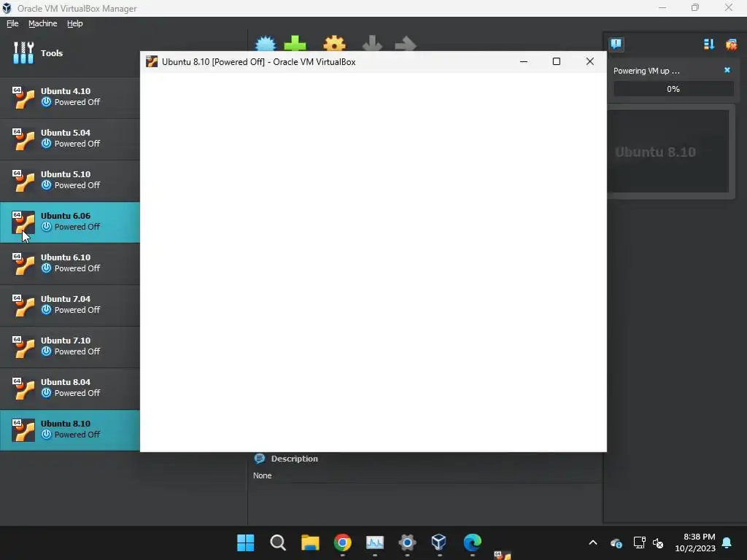Click the OneDrive cloud tray icon
This screenshot has width=747, height=560.
pos(616,542)
